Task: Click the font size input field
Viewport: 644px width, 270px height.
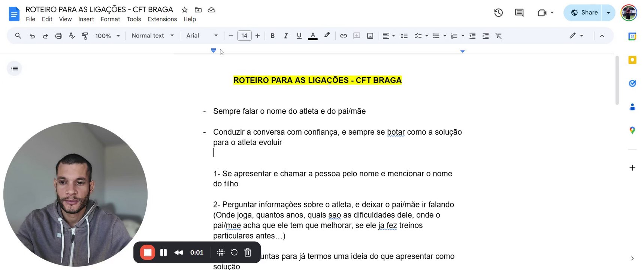Action: click(x=244, y=36)
